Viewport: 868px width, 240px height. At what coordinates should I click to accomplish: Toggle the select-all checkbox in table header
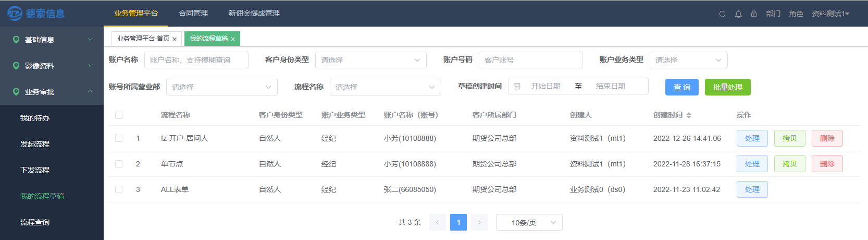coord(119,115)
